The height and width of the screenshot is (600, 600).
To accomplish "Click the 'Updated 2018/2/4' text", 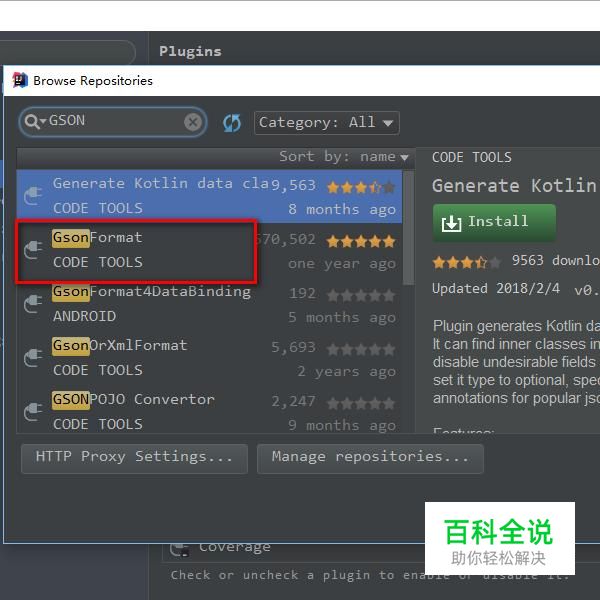I will pos(496,289).
